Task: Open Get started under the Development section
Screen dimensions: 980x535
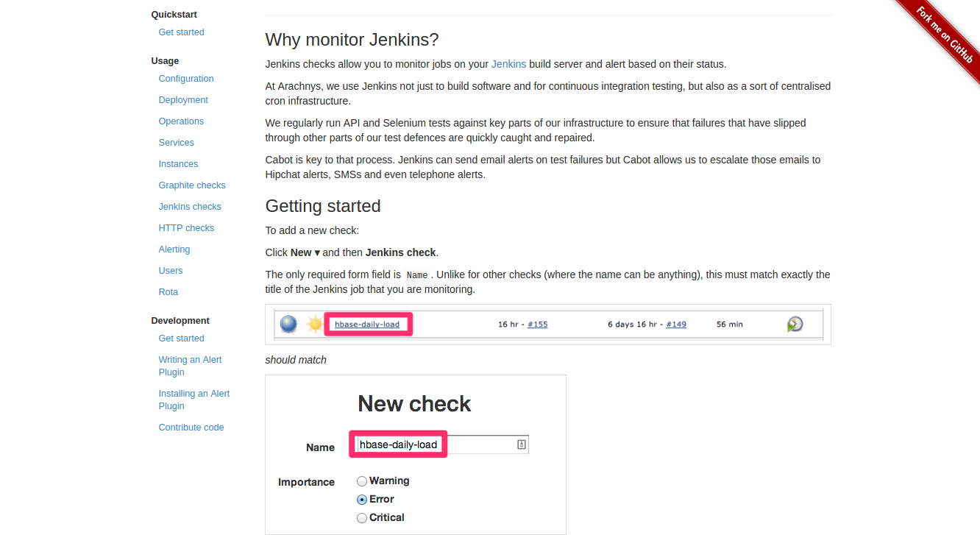Action: pos(182,339)
